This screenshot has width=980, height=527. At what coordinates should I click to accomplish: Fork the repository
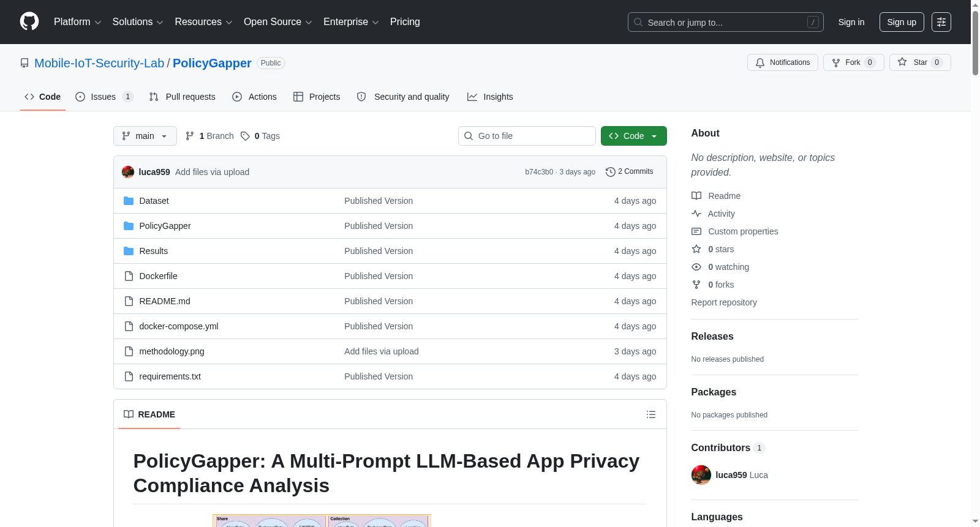pos(854,62)
